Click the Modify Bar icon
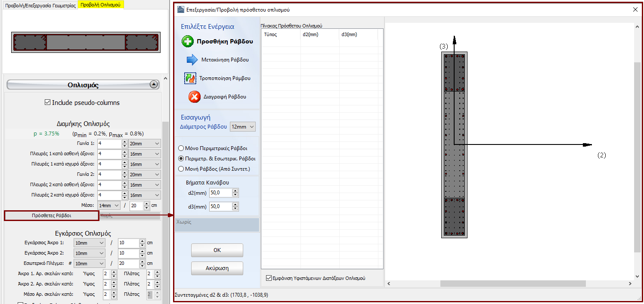 tap(190, 78)
